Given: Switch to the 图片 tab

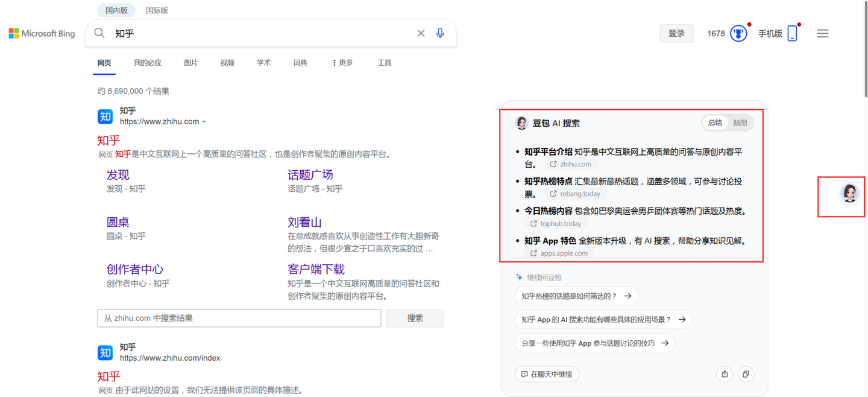Looking at the screenshot, I should pos(190,63).
